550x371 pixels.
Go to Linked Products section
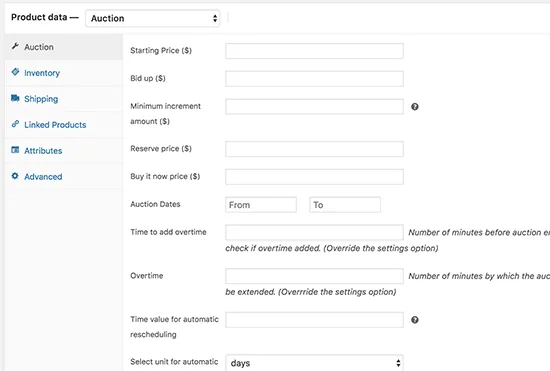55,125
